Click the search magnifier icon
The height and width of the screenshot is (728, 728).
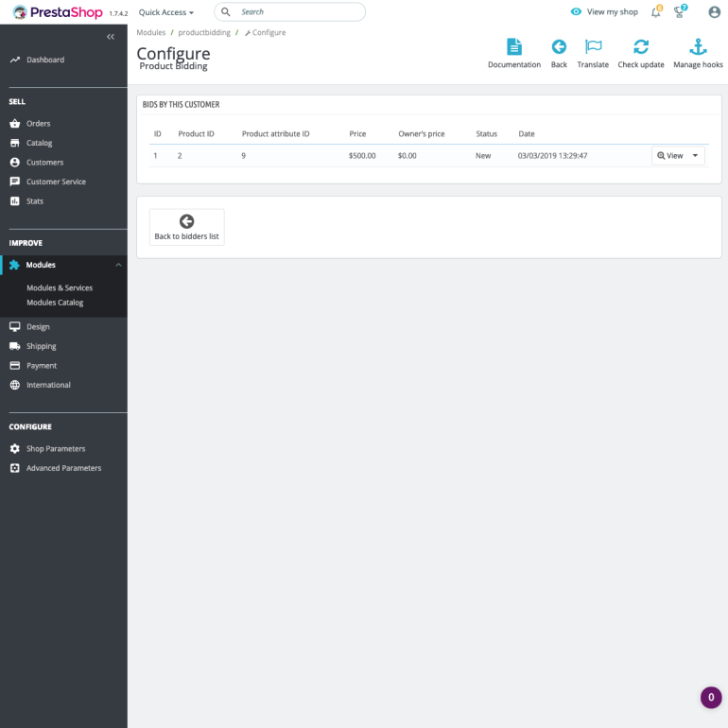point(226,11)
